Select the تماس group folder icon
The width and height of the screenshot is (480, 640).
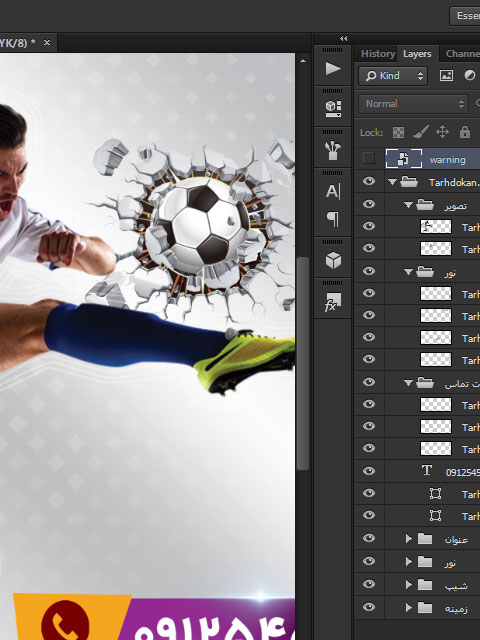424,382
